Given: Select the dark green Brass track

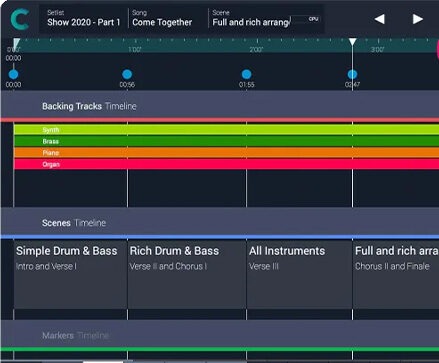Looking at the screenshot, I should (x=226, y=141).
